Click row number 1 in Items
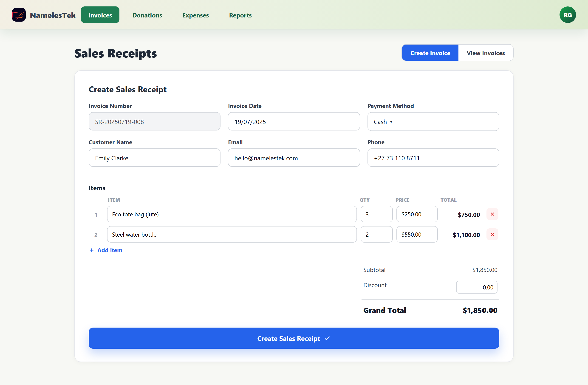Screen dimensions: 588x385 click(x=96, y=215)
